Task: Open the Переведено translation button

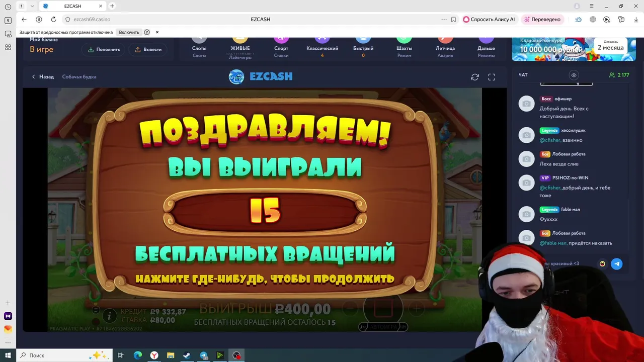Action: (x=542, y=19)
